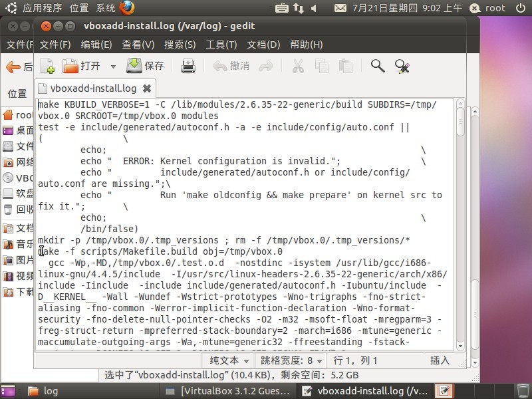Open the 搜索(S) menu

tap(180, 45)
